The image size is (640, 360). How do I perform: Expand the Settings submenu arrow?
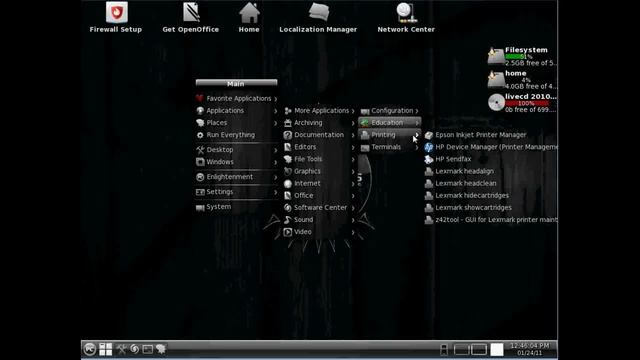[x=276, y=192]
